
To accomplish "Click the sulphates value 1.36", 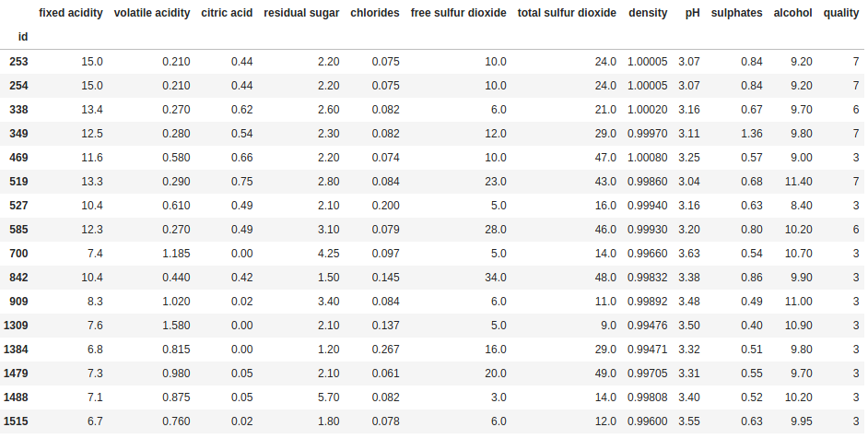I will [751, 134].
